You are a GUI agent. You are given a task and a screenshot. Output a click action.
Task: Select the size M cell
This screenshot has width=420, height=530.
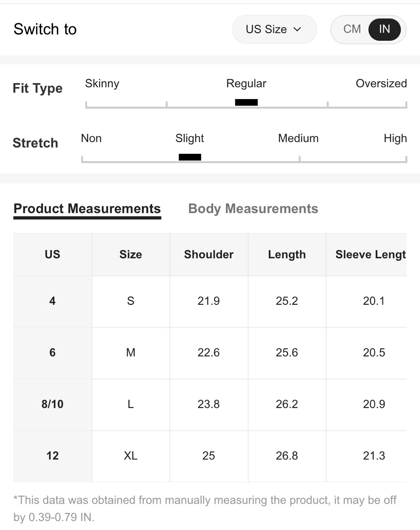coord(131,352)
